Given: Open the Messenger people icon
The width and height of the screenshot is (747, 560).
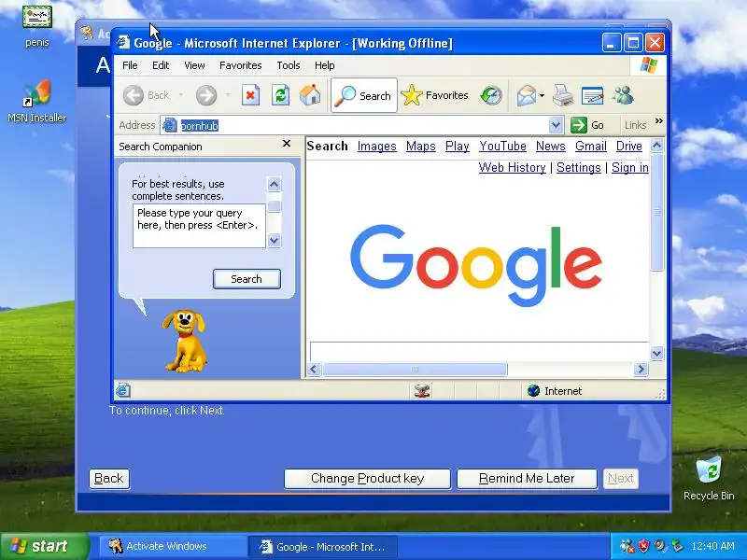Looking at the screenshot, I should (623, 95).
